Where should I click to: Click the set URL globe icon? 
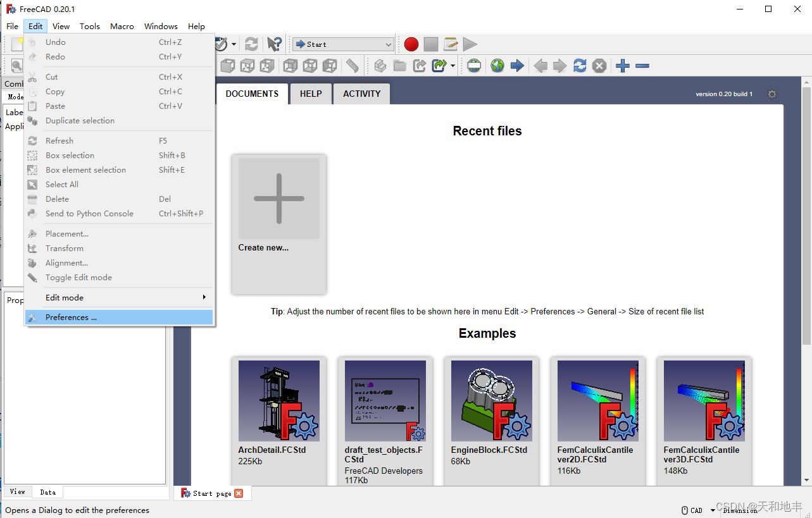(474, 66)
